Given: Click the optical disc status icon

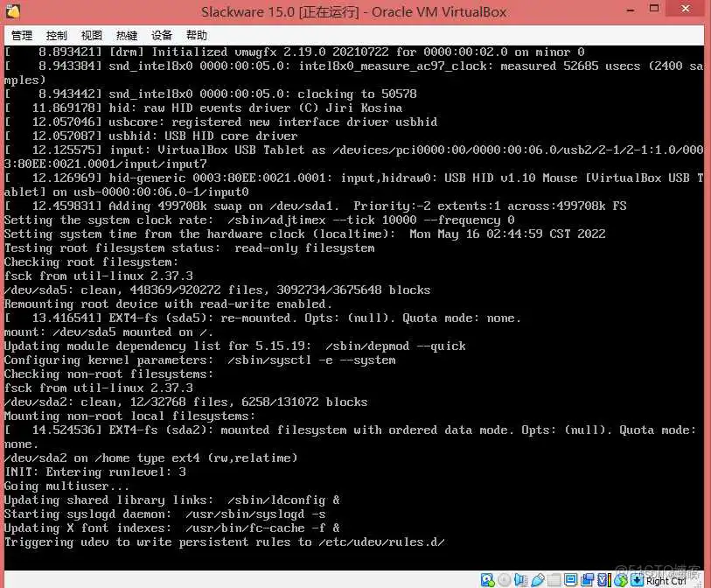Looking at the screenshot, I should [503, 580].
